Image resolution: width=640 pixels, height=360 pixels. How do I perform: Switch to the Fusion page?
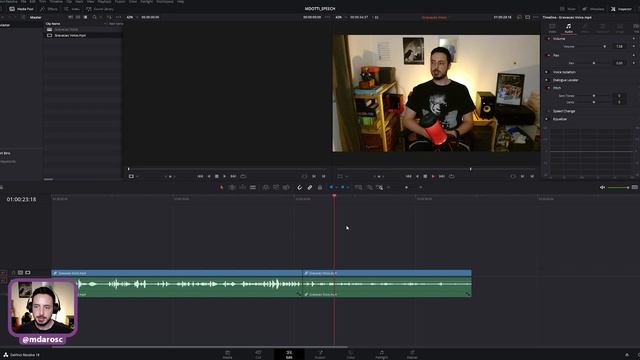tap(320, 354)
